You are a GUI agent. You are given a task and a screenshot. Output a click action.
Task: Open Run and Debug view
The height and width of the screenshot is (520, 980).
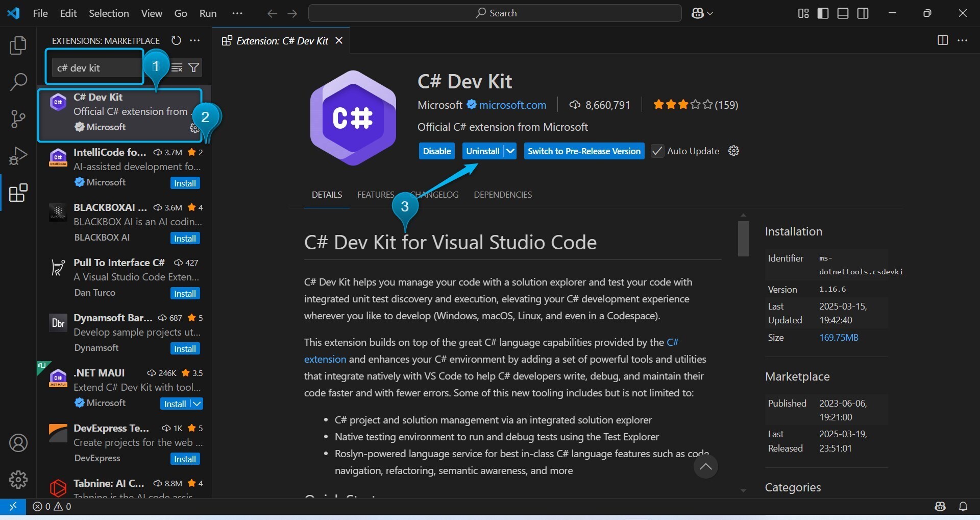(18, 156)
